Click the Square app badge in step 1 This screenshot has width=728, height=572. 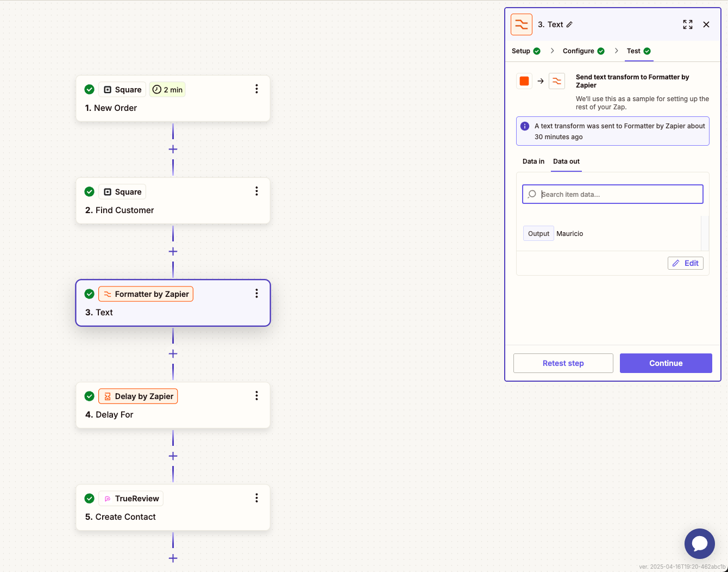coord(122,90)
